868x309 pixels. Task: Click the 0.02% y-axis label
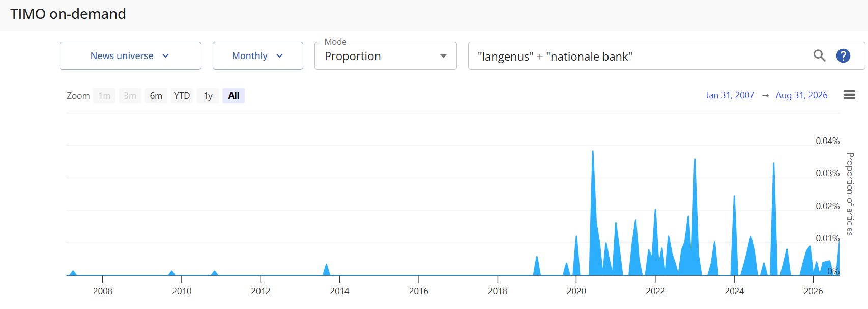(x=827, y=206)
